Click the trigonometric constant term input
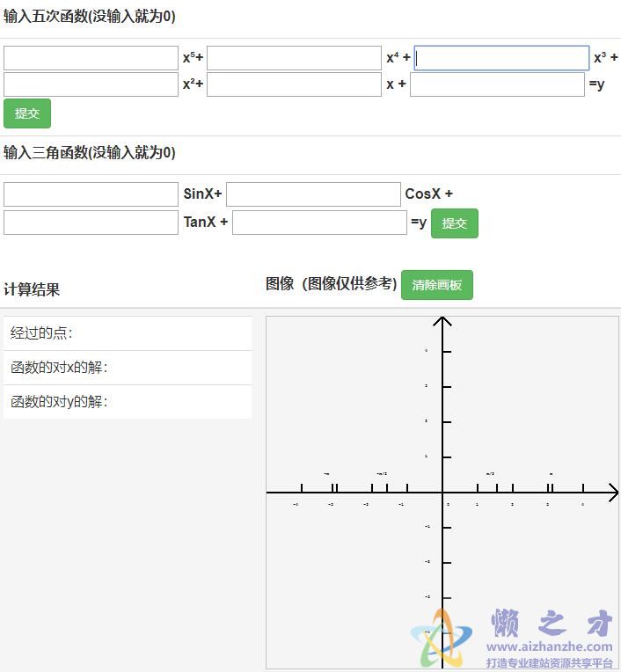621x672 pixels. (x=319, y=223)
